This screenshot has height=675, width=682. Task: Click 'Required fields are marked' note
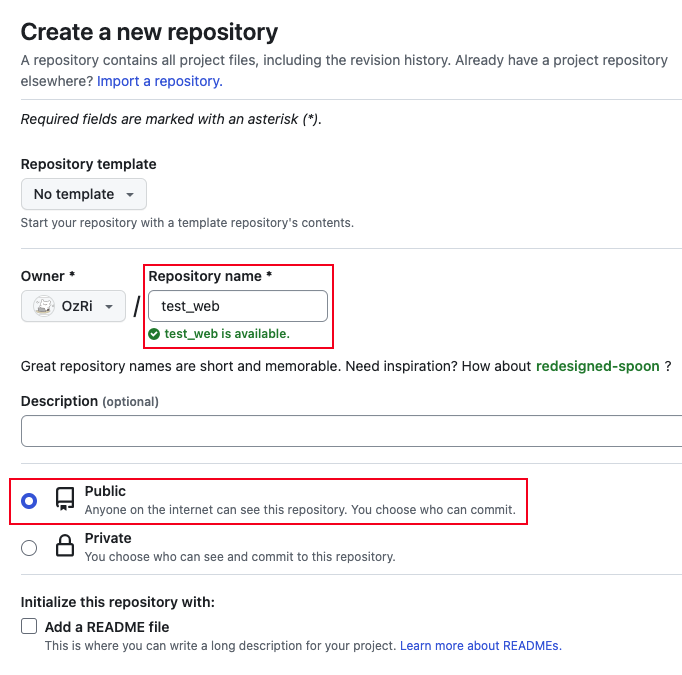click(171, 119)
